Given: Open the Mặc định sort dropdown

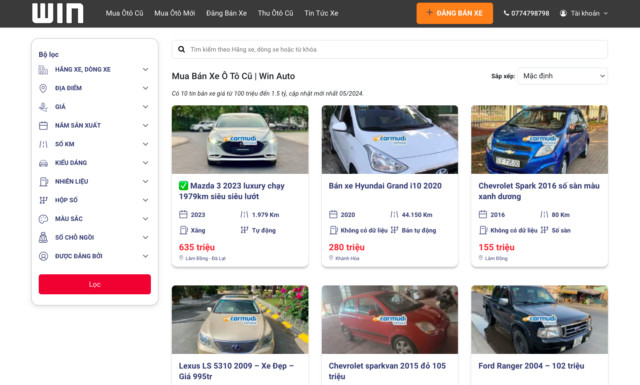Looking at the screenshot, I should tap(562, 76).
